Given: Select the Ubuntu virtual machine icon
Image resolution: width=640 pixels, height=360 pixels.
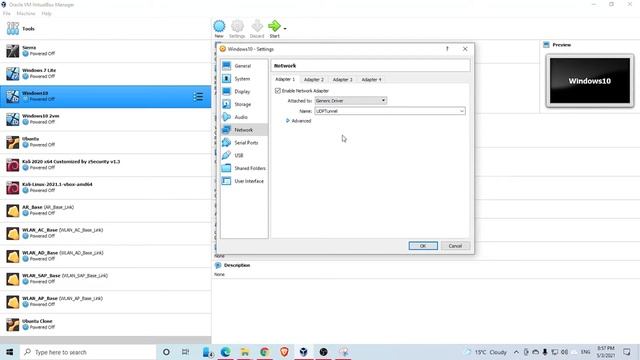Looking at the screenshot, I should pos(13,142).
